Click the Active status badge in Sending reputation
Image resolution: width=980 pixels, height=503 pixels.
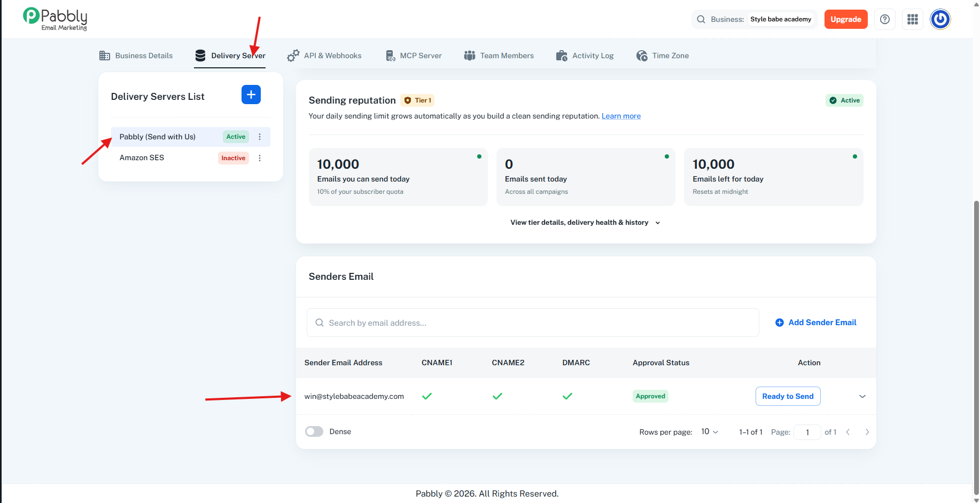(x=844, y=100)
